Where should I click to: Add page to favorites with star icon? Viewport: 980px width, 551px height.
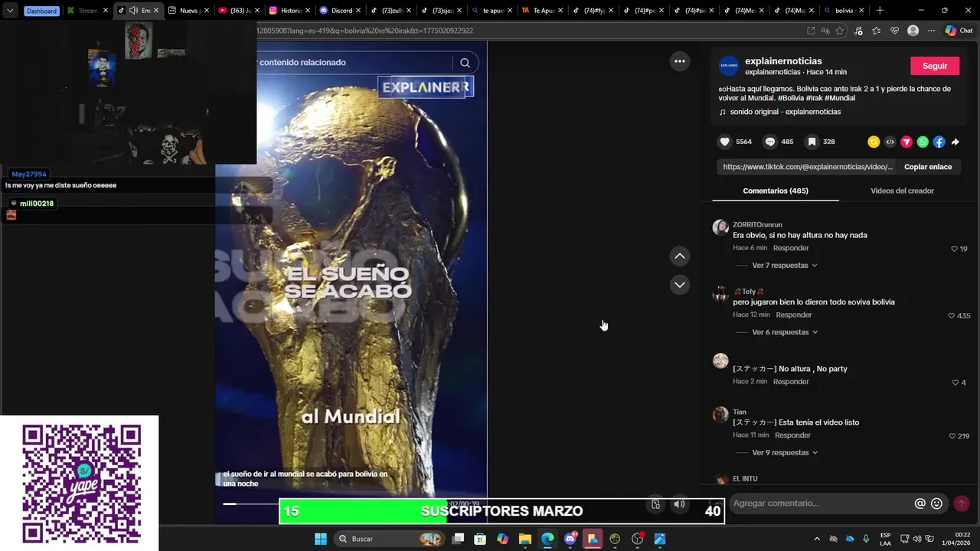[x=840, y=31]
